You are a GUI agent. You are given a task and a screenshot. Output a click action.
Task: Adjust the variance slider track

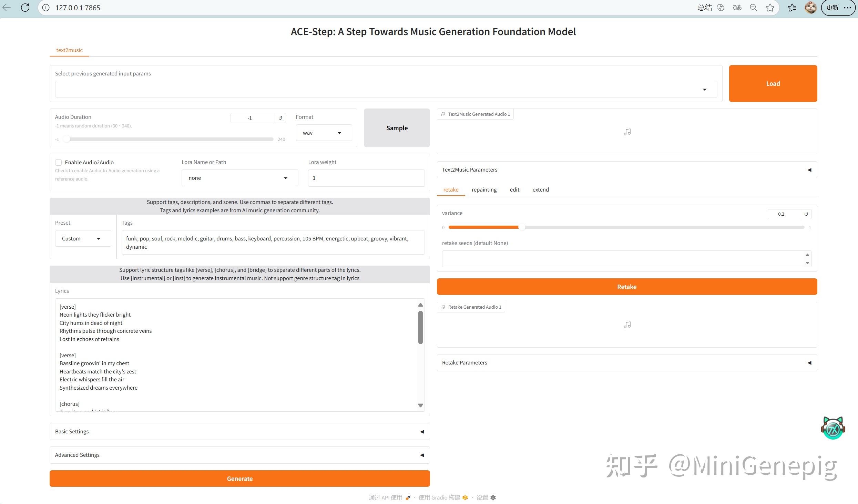point(626,227)
